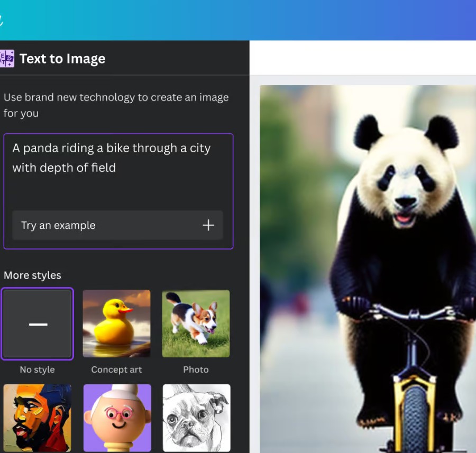
Task: Click the Canva logo in the header
Action: click(2, 20)
